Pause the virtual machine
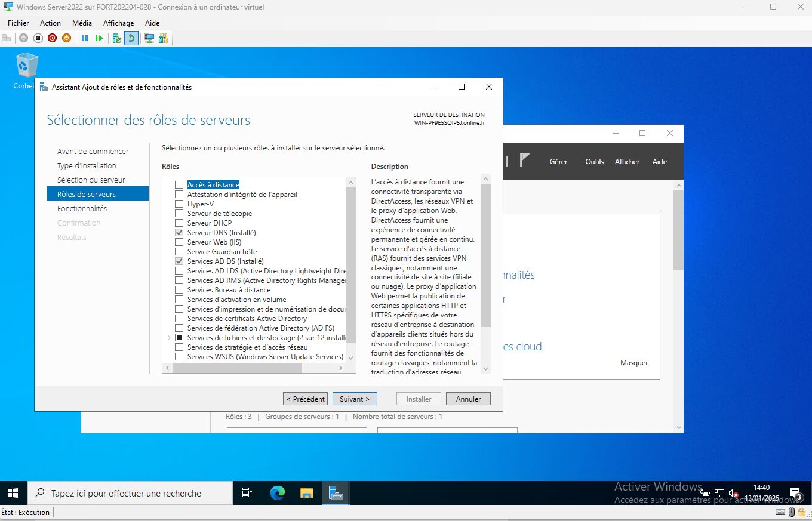Image resolution: width=812 pixels, height=521 pixels. point(85,38)
